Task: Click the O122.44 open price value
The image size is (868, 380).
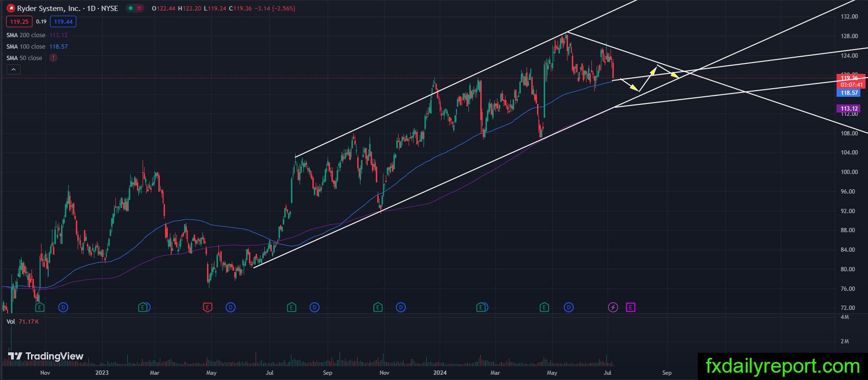Action: tap(164, 9)
